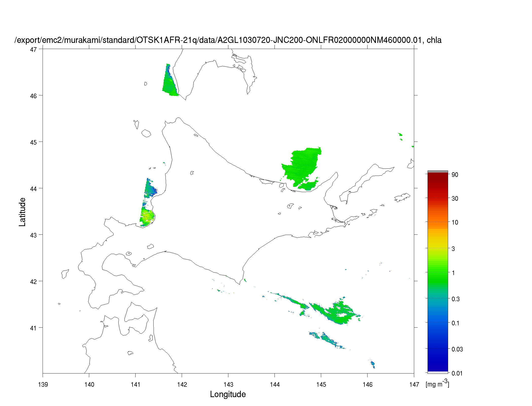Click colorbar tick label '0.3'

pyautogui.click(x=455, y=299)
